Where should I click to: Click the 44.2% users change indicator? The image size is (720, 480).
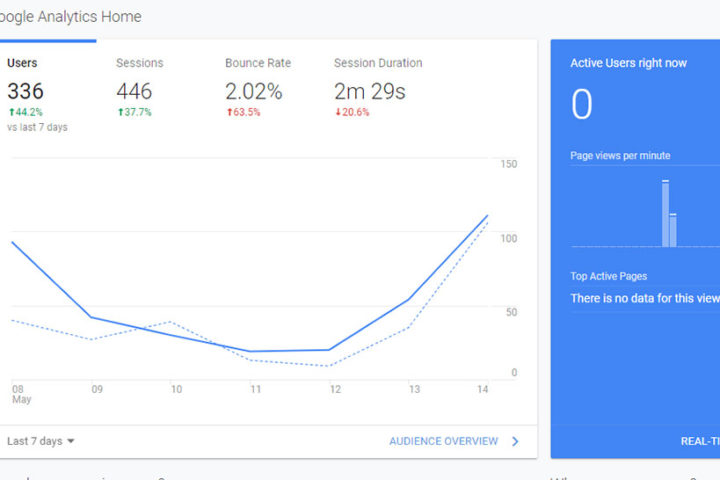26,112
